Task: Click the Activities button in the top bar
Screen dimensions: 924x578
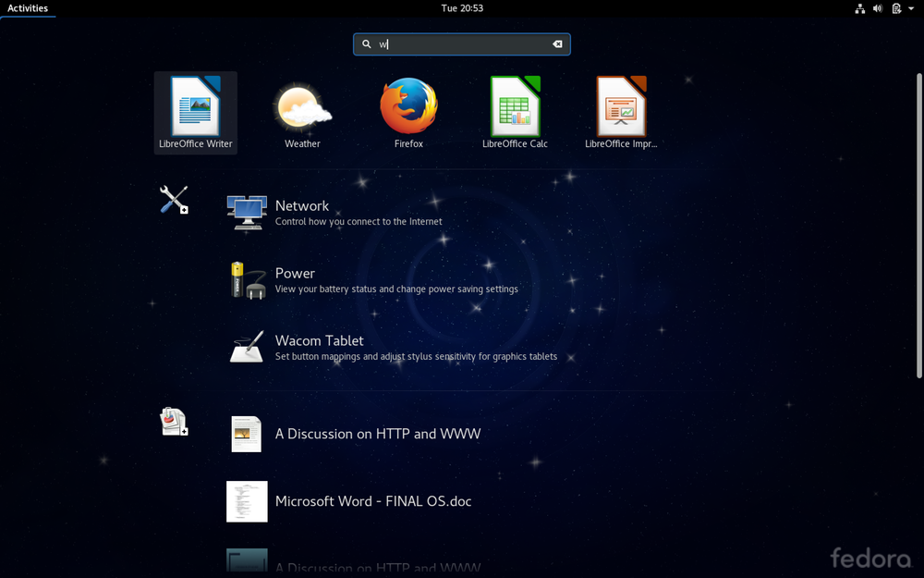Action: pyautogui.click(x=28, y=8)
